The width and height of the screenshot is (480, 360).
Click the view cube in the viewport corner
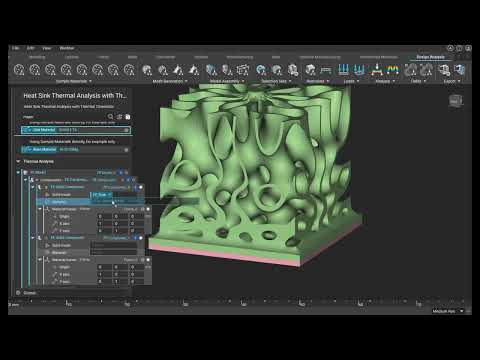[456, 101]
